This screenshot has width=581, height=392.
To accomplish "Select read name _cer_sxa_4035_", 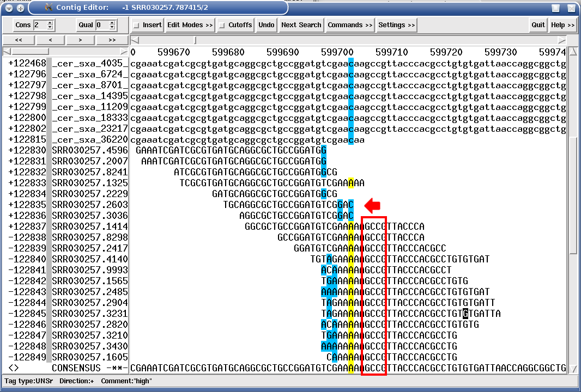I will 90,63.
